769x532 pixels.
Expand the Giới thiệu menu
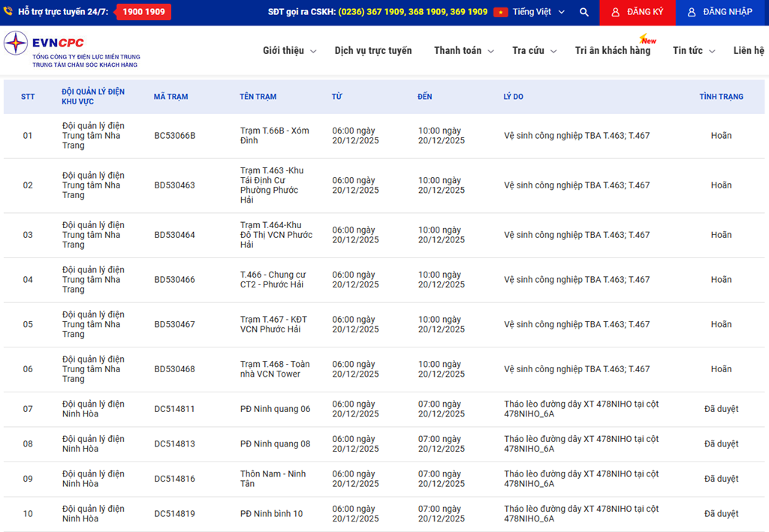pyautogui.click(x=289, y=50)
